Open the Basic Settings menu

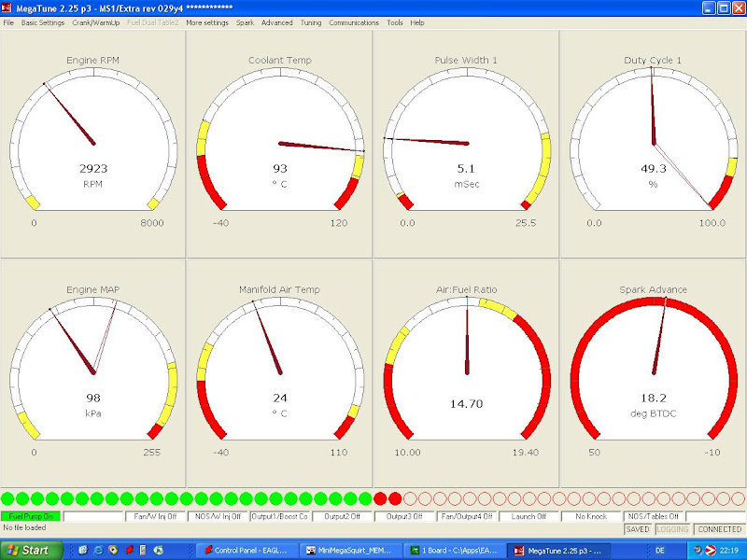click(43, 22)
